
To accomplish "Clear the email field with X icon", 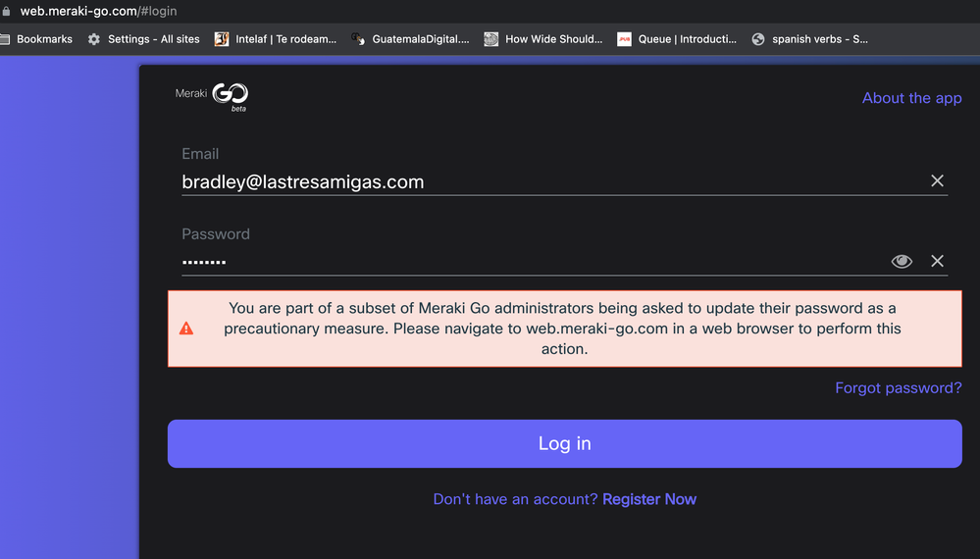I will pyautogui.click(x=937, y=181).
